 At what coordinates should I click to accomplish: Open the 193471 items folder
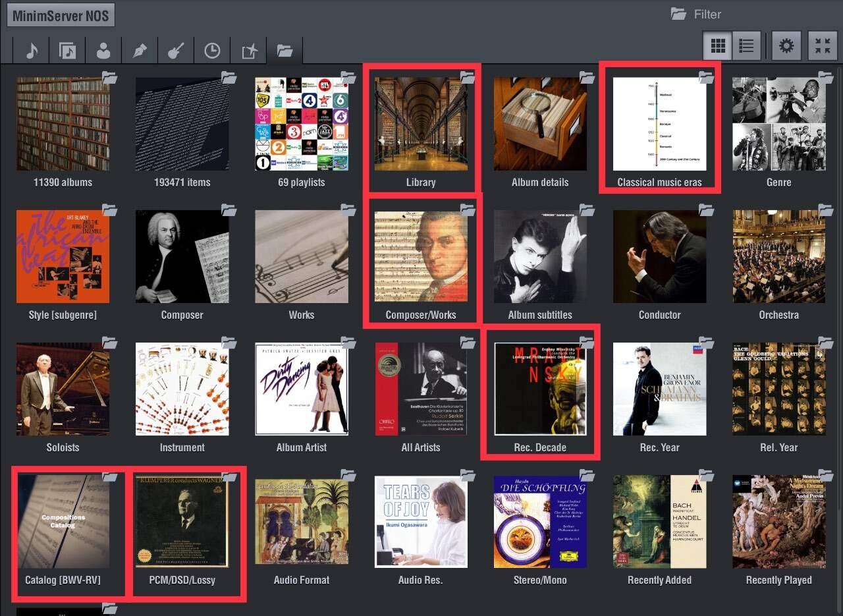pos(182,124)
